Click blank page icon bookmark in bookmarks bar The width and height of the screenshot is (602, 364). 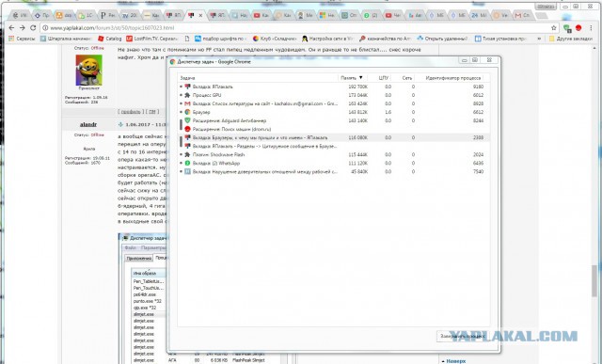pyautogui.click(x=187, y=39)
